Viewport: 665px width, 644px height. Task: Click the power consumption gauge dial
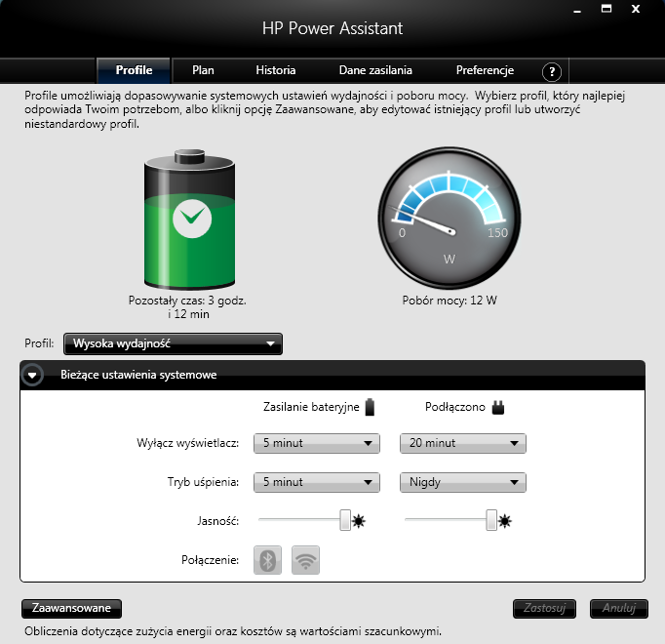[450, 219]
